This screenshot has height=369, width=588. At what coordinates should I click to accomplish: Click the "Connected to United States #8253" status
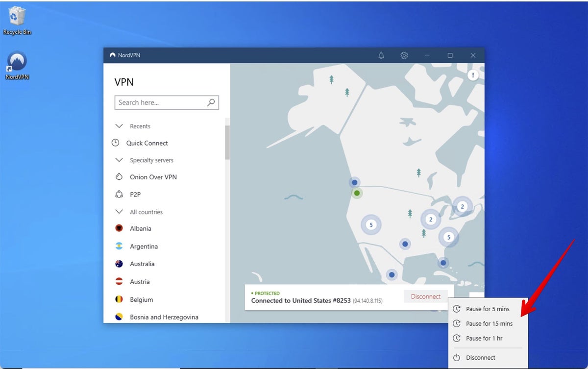301,300
